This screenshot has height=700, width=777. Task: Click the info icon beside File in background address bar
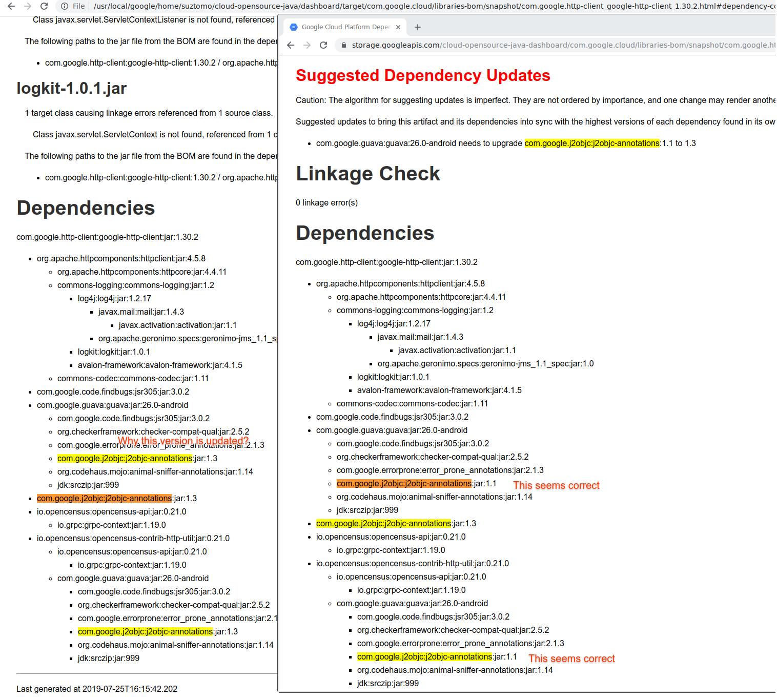click(64, 7)
